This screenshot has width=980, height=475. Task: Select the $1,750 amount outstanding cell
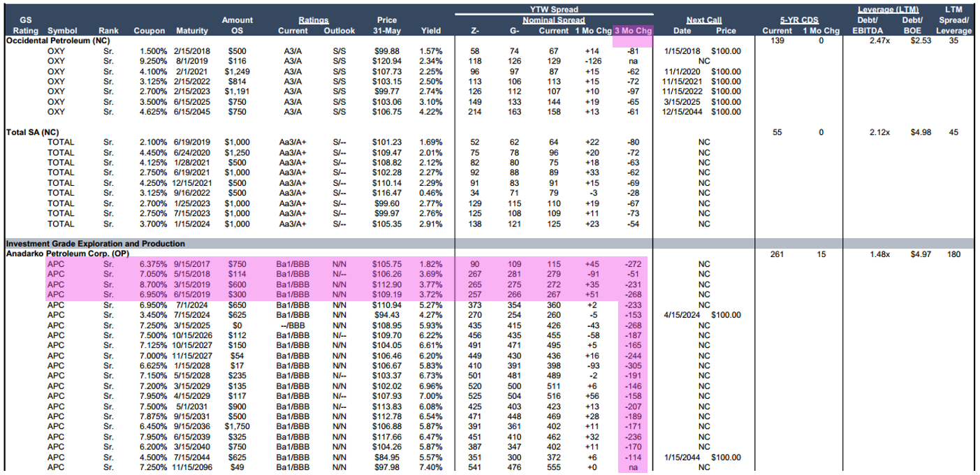237,426
